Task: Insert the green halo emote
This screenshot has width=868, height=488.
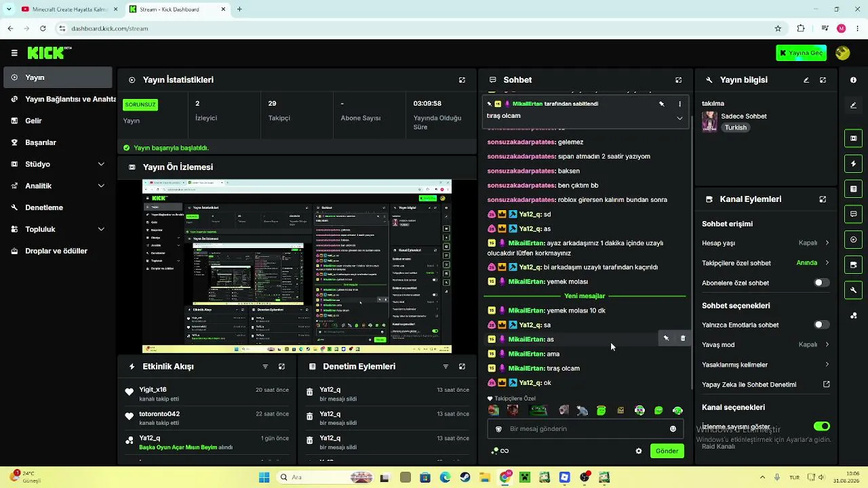Action: (601, 410)
